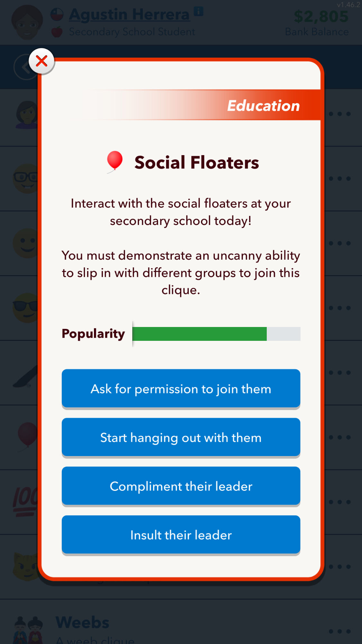Compliment their leader
This screenshot has width=362, height=644.
[181, 486]
